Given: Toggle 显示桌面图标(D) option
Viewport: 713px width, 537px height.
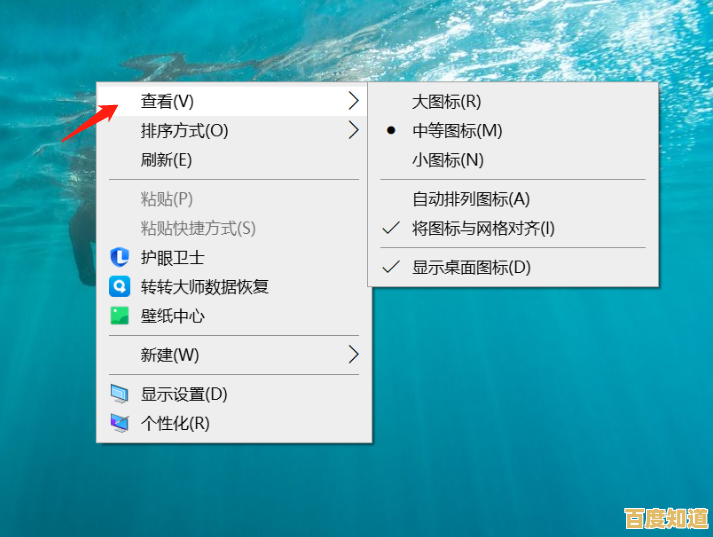Looking at the screenshot, I should 513,267.
